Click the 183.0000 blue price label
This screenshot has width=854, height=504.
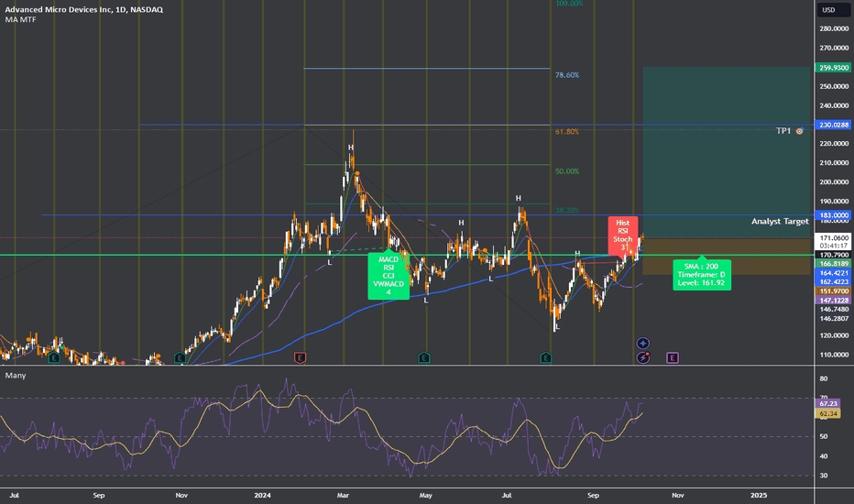[833, 215]
